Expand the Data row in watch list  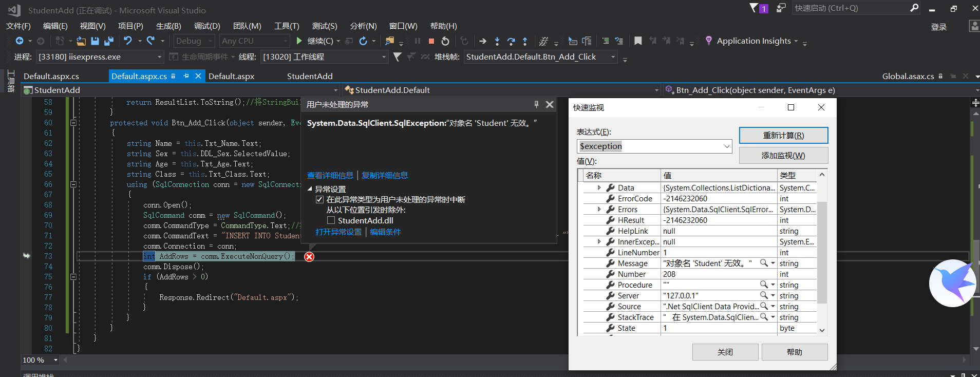pyautogui.click(x=599, y=188)
